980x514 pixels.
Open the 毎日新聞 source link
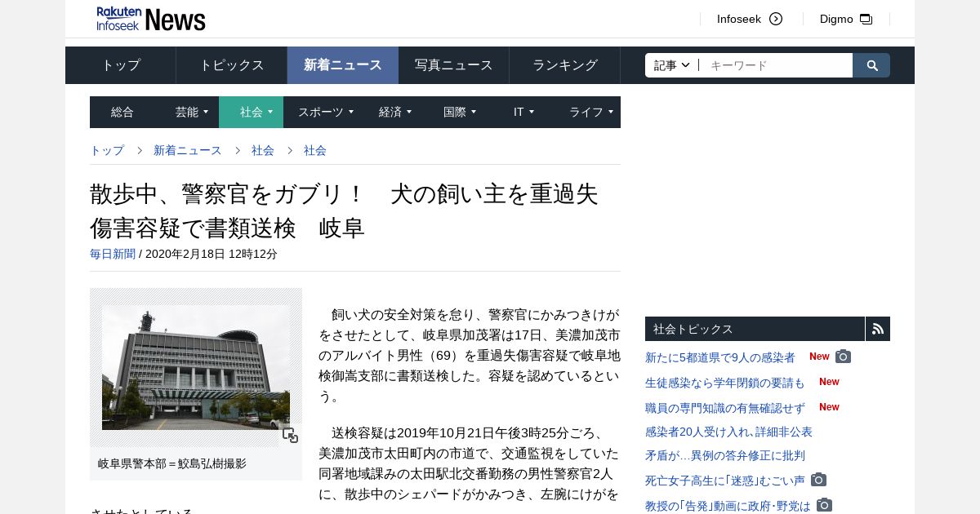(x=113, y=254)
